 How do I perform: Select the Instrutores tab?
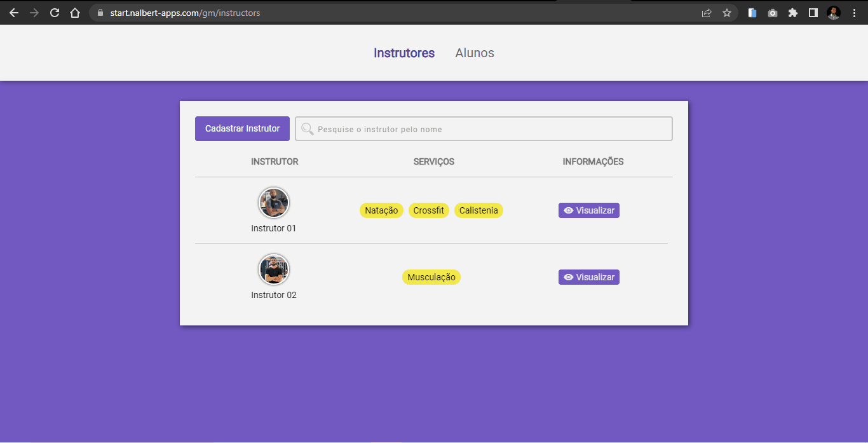pyautogui.click(x=404, y=53)
